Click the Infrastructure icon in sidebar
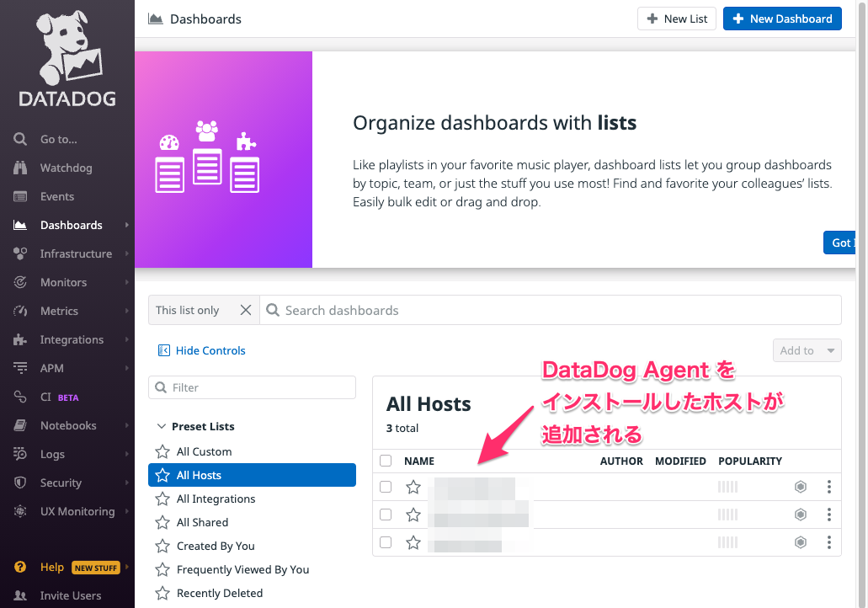Screen dimensions: 868x608 20,253
